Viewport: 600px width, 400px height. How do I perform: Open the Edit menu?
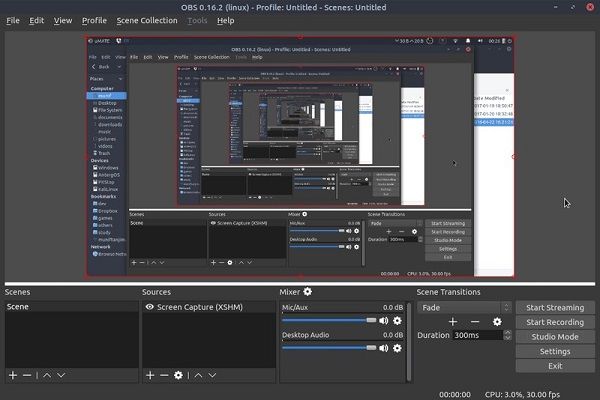(36, 21)
